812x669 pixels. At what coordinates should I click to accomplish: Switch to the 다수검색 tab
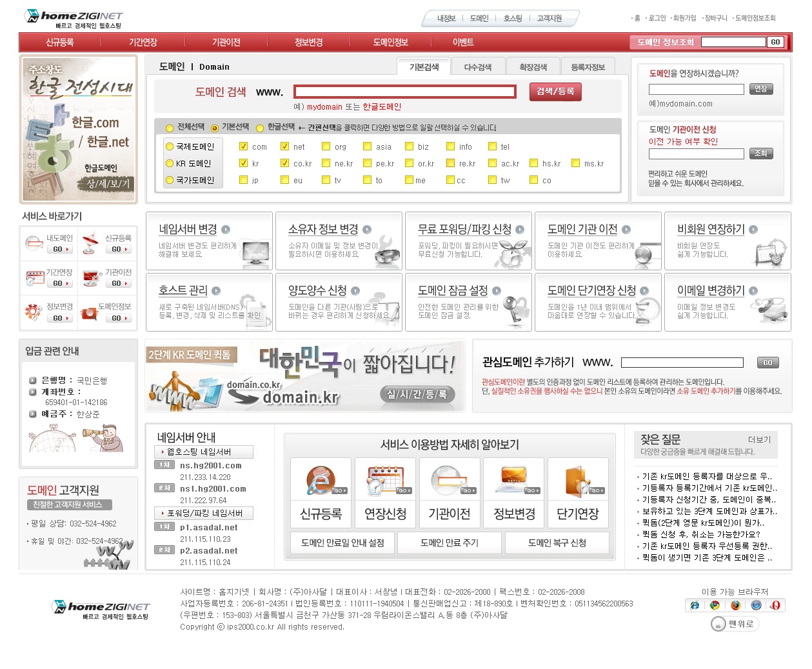pos(477,67)
